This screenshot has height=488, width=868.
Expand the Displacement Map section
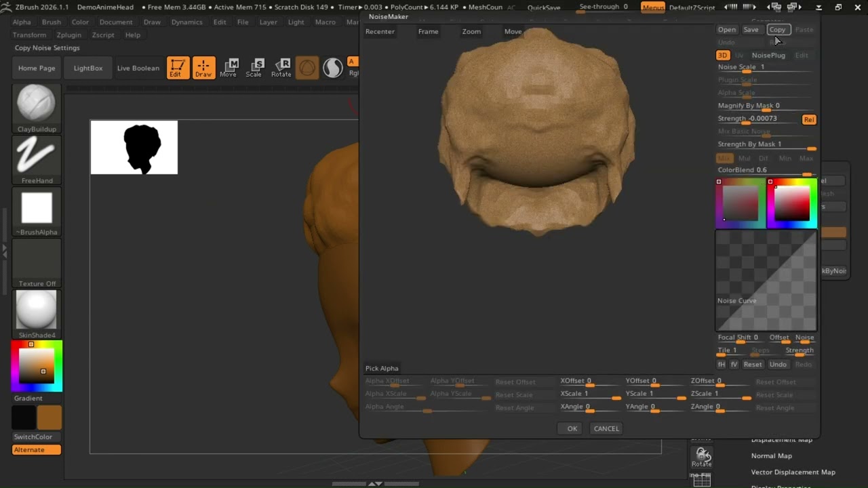pyautogui.click(x=781, y=439)
